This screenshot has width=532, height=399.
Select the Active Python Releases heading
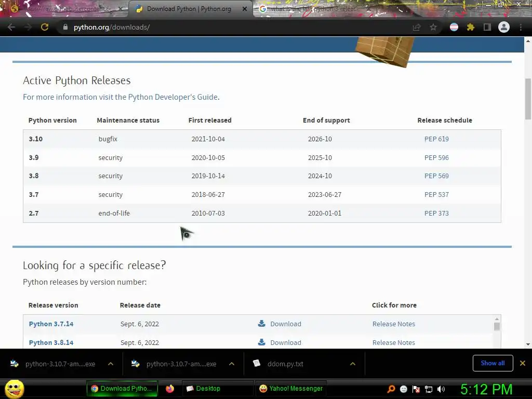[x=77, y=81]
